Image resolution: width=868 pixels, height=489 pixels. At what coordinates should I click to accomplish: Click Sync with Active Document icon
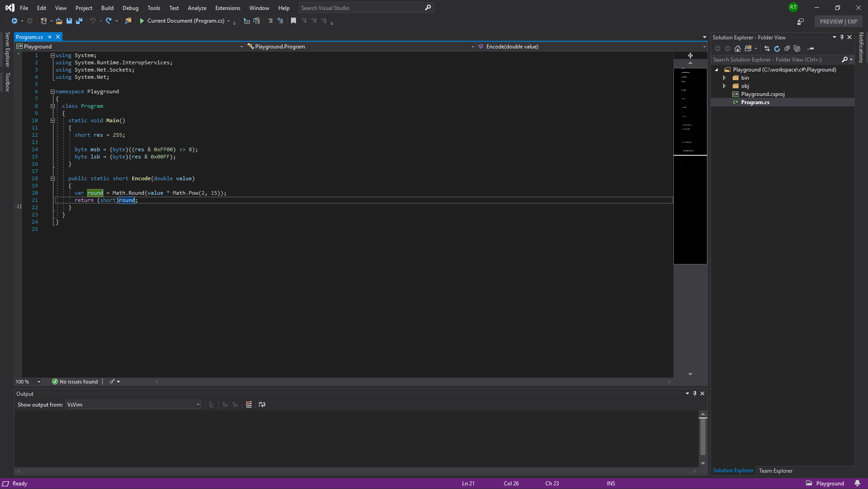(767, 48)
